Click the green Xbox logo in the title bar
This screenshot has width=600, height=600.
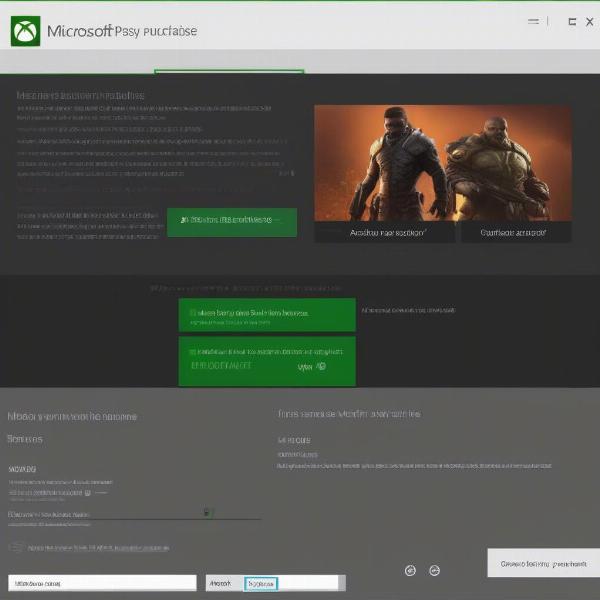[25, 31]
